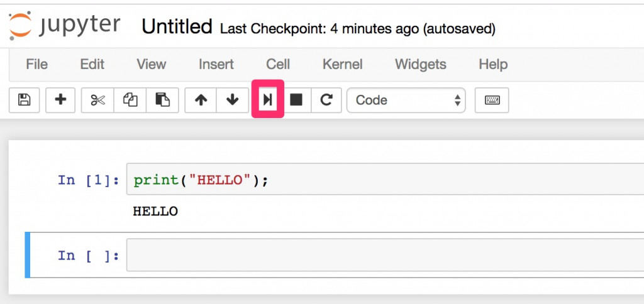This screenshot has height=304, width=644.
Task: Open the Cell menu
Action: (278, 64)
